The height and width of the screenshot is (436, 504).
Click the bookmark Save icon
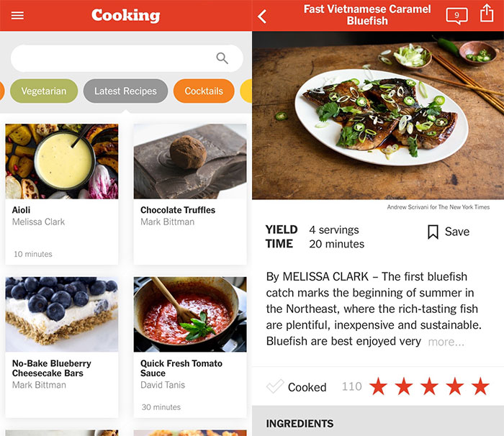pos(433,232)
